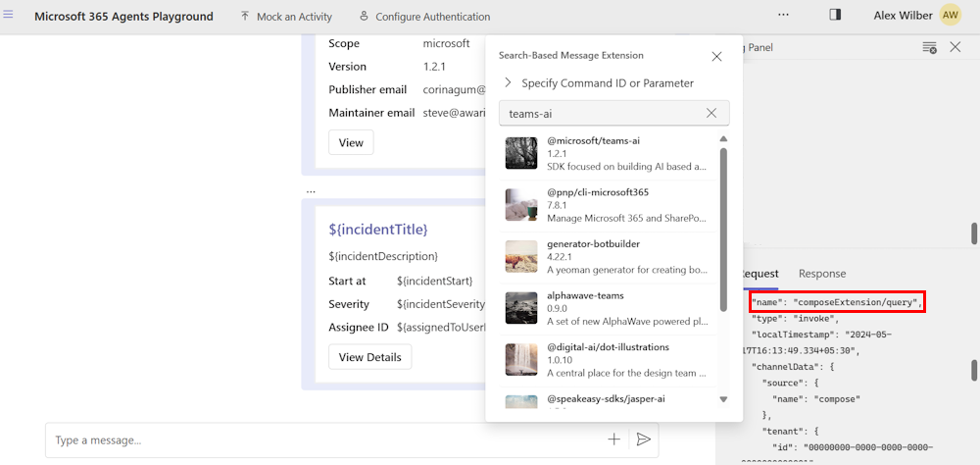The width and height of the screenshot is (980, 465).
Task: Click the alphawave-teams thumbnail image
Action: pyautogui.click(x=521, y=308)
